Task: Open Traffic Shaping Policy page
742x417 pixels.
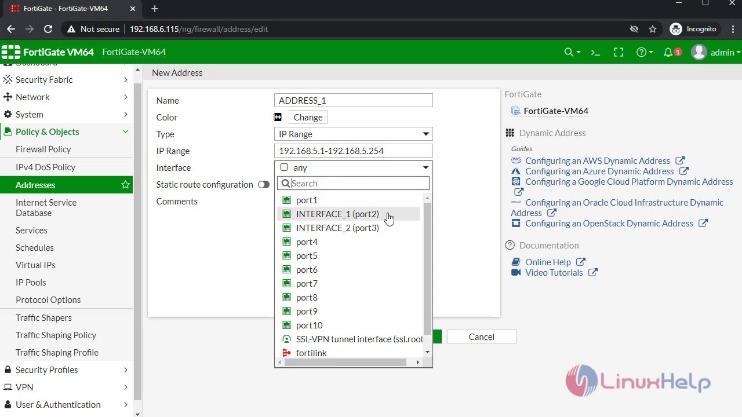Action: (56, 335)
